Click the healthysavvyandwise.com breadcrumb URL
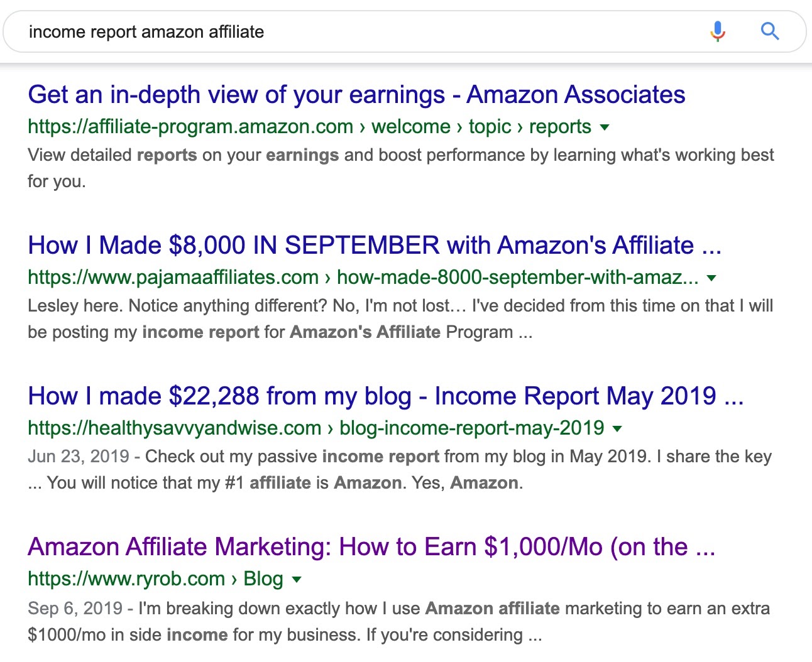Viewport: 812px width, 662px height. coord(174,428)
